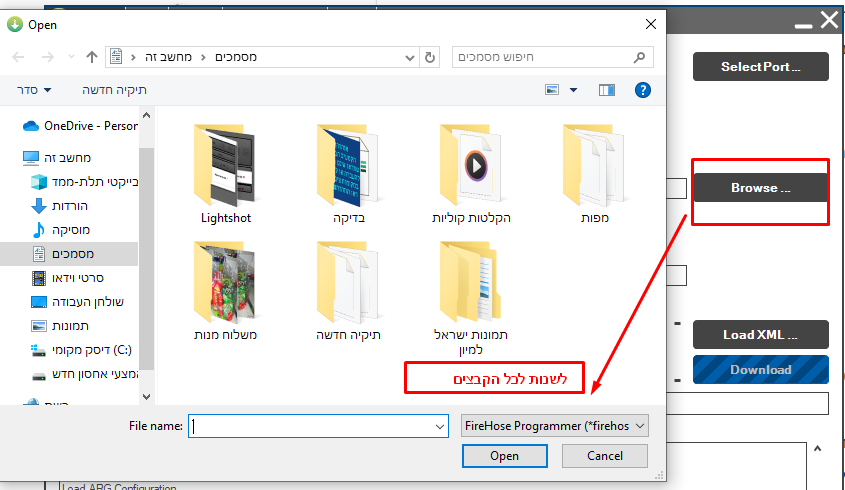Click the Cancel button
This screenshot has height=490, width=845.
coord(605,456)
